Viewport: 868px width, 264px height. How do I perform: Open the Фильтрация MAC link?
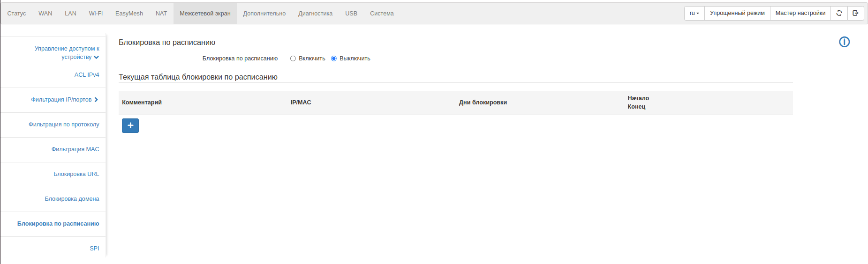(75, 149)
